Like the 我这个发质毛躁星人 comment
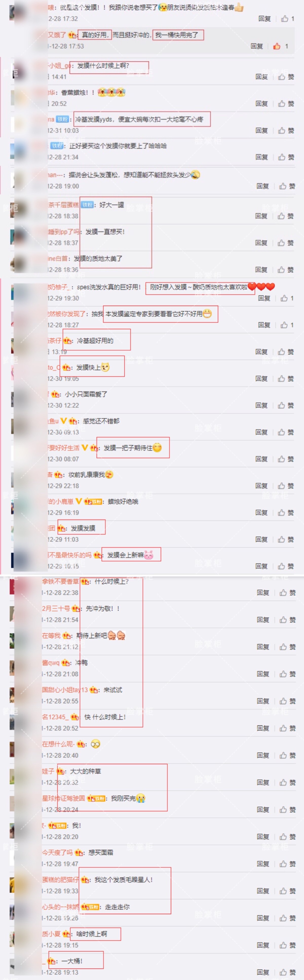Screen dimensions: 304x980 [288, 891]
